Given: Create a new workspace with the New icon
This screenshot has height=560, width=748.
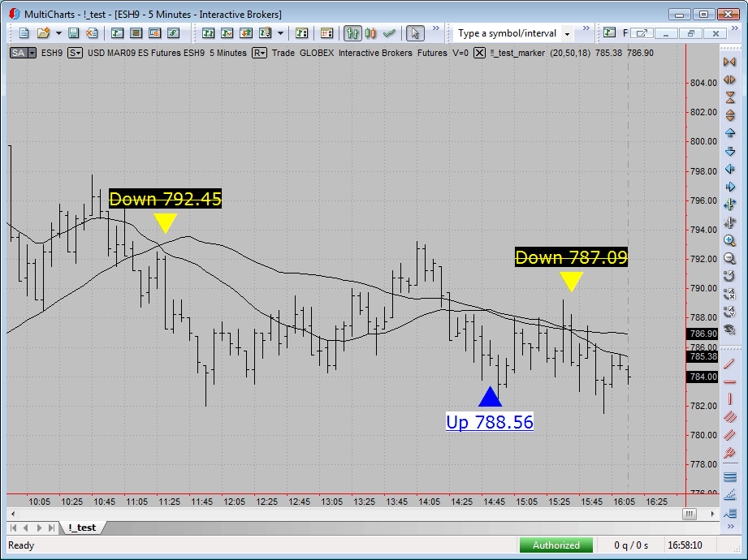Looking at the screenshot, I should tap(24, 33).
